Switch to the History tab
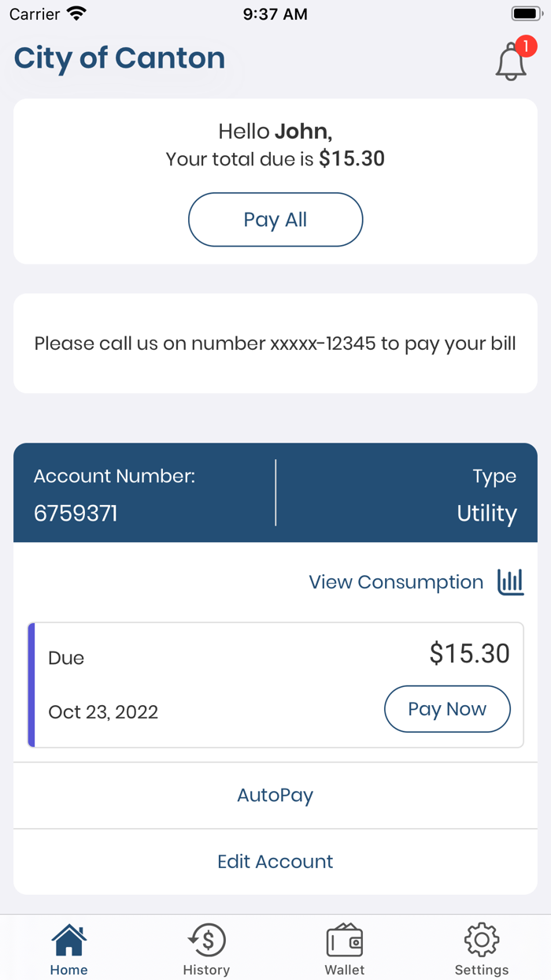The height and width of the screenshot is (980, 551). pos(206,948)
